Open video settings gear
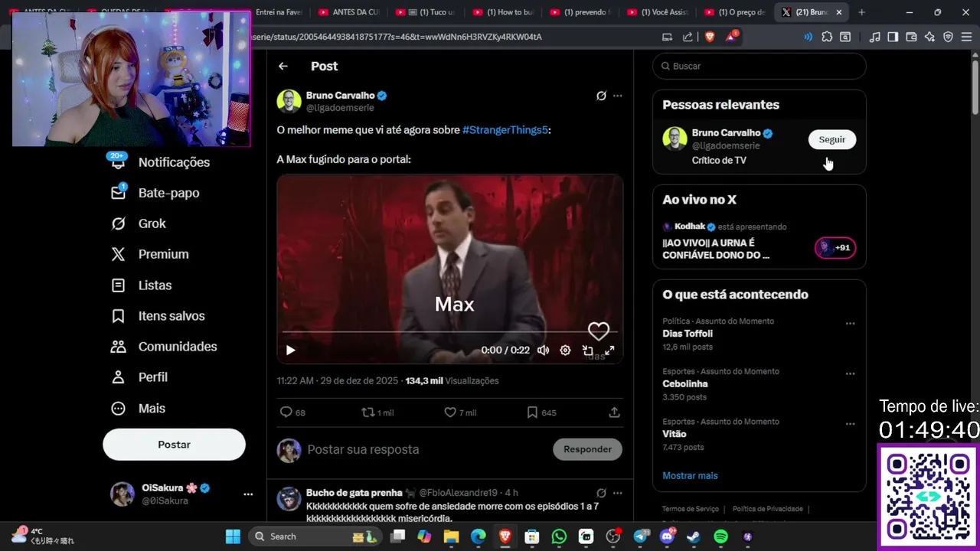Image resolution: width=980 pixels, height=551 pixels. (x=565, y=350)
